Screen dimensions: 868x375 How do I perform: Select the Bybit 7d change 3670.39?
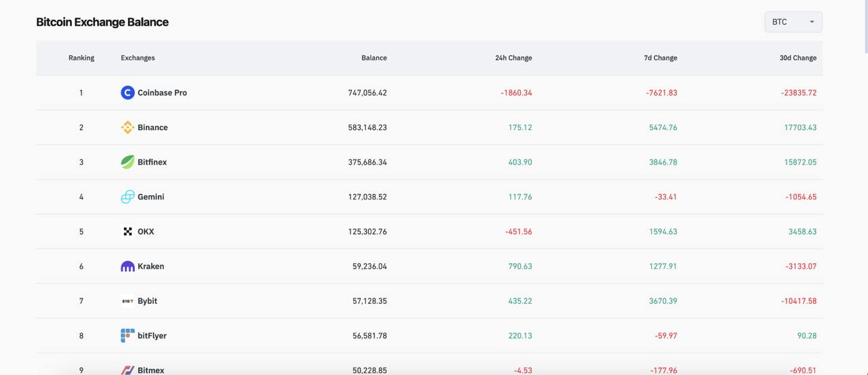point(663,300)
